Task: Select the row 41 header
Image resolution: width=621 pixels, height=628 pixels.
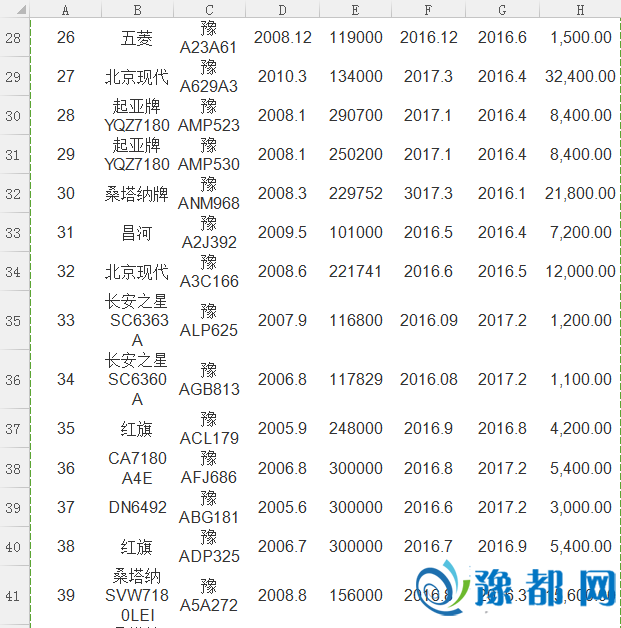Action: [13, 596]
